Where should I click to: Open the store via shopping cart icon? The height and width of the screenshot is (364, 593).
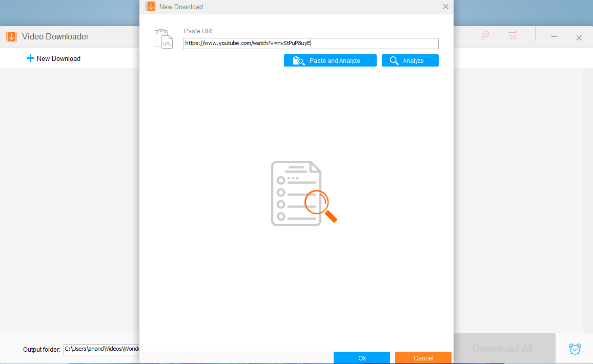pos(512,36)
